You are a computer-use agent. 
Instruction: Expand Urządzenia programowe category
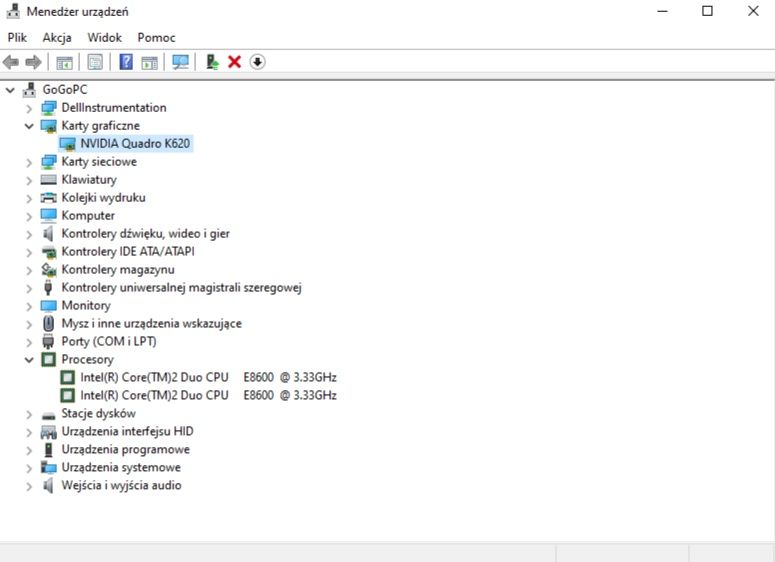click(29, 450)
